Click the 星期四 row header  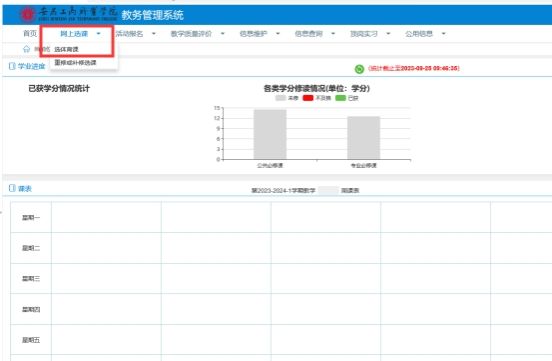coord(31,309)
